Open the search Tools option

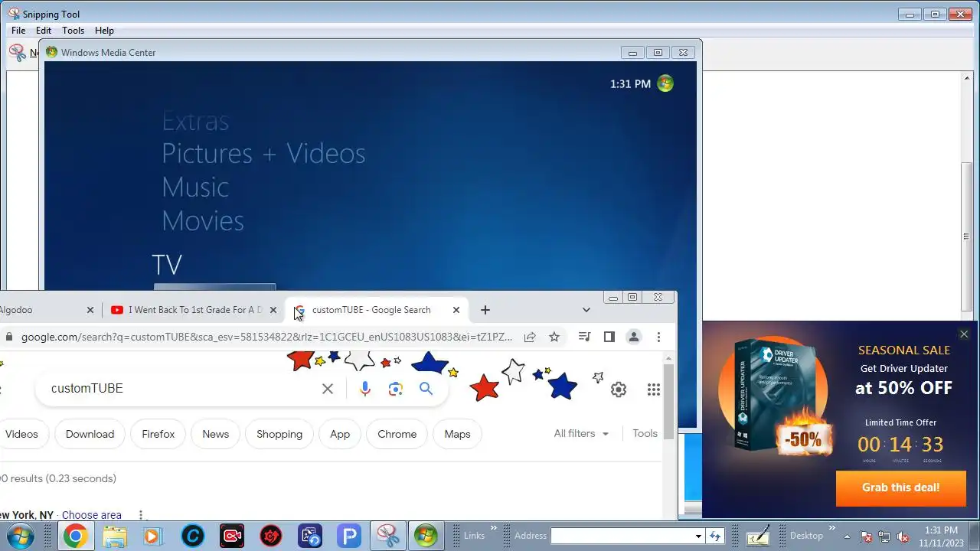pyautogui.click(x=645, y=434)
